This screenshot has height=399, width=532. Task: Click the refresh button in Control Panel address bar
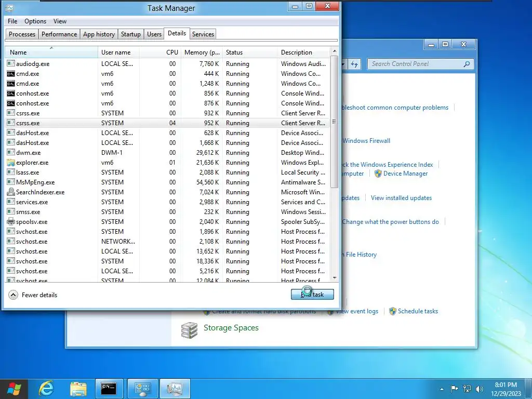click(x=354, y=64)
